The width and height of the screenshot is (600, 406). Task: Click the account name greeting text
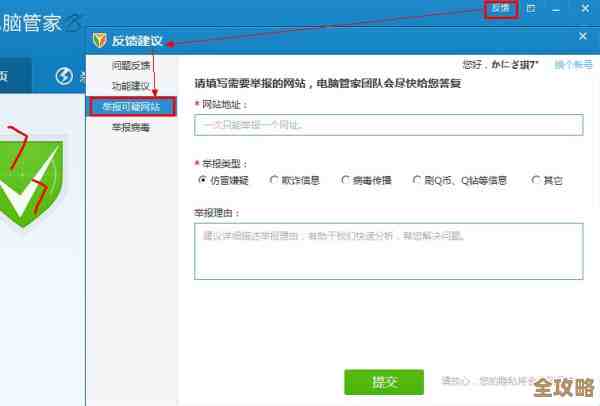pyautogui.click(x=500, y=65)
